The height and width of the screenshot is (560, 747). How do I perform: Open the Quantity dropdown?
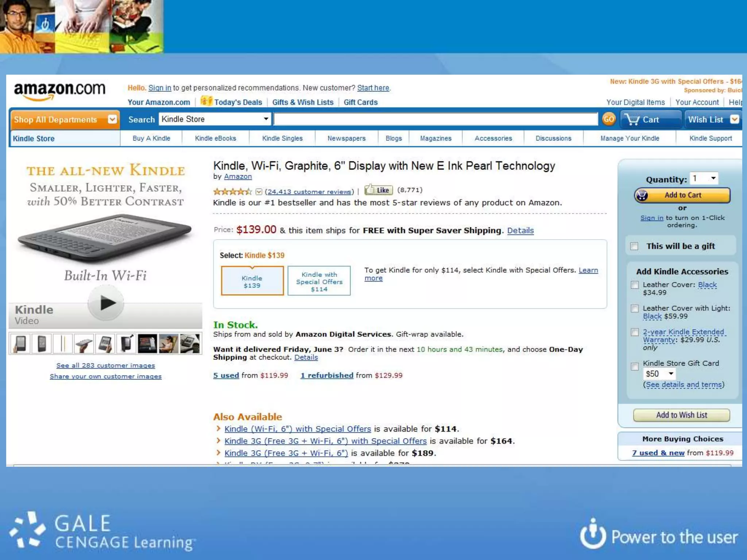[x=704, y=178]
